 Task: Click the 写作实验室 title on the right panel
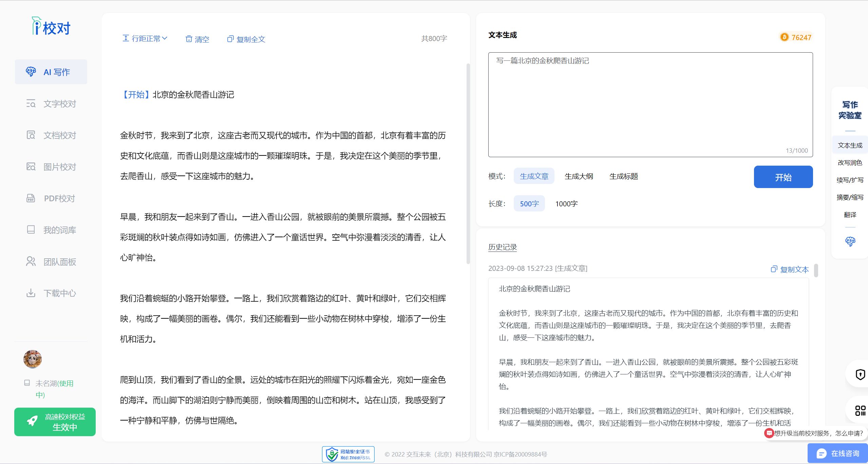850,110
